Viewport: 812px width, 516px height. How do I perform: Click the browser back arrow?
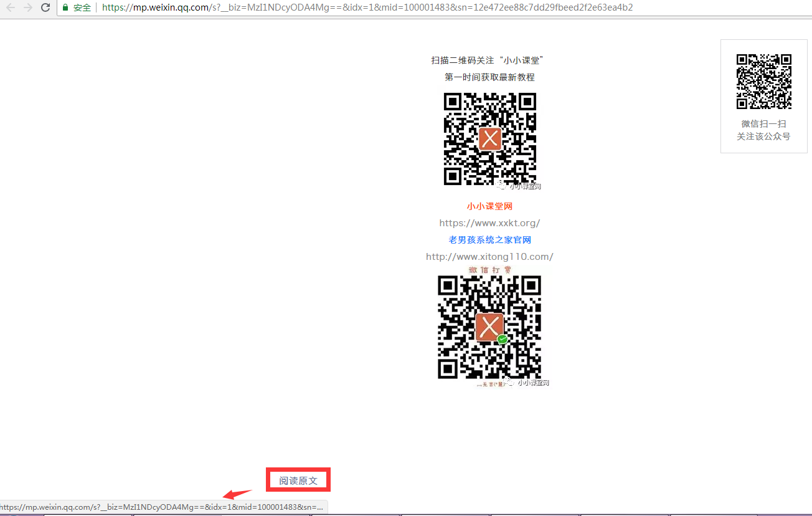pos(10,7)
